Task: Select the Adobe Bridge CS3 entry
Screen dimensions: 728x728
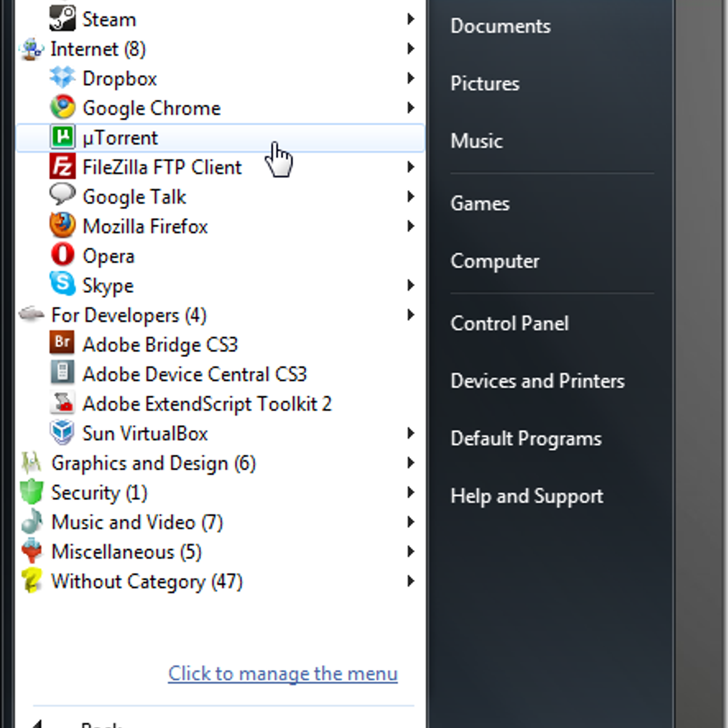Action: point(220,344)
